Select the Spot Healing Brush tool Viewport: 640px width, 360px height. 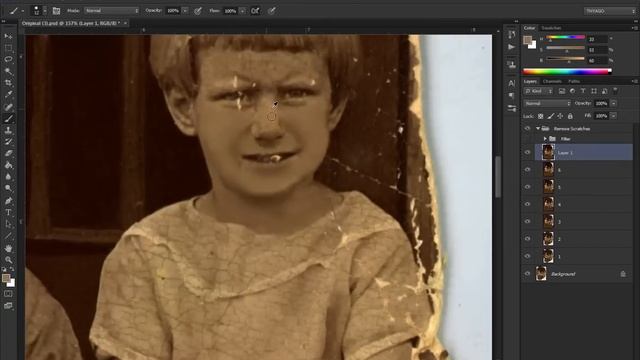(8, 107)
